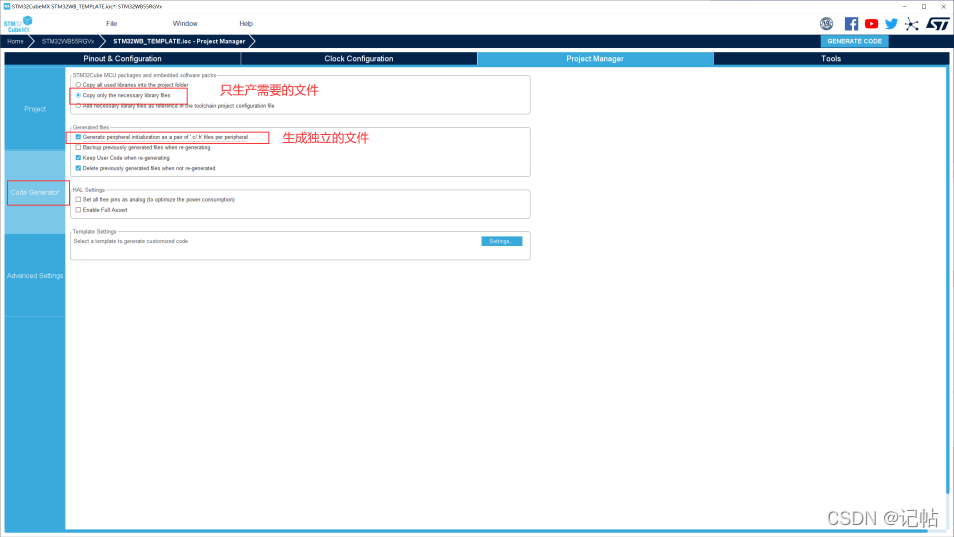Click the vertical scrollbar on the right
954x537 pixels.
coord(947,280)
